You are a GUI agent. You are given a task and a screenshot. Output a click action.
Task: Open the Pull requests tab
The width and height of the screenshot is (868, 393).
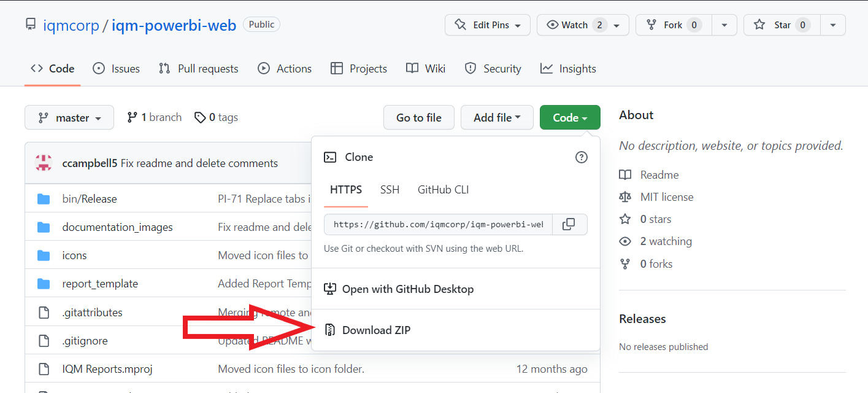point(198,69)
